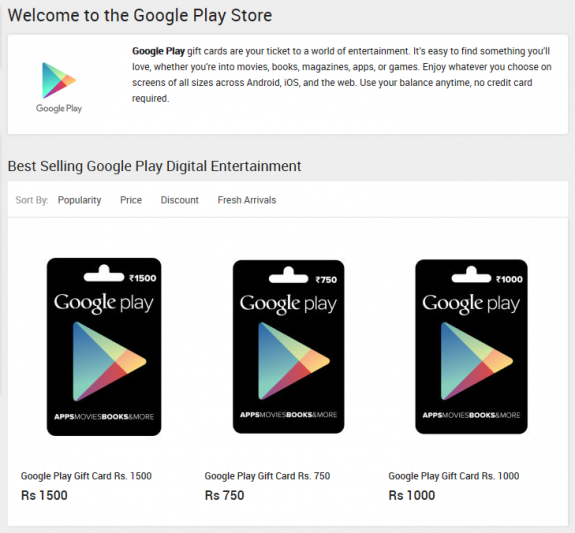Click the Rs 1000 price text
This screenshot has height=533, width=575.
click(412, 495)
